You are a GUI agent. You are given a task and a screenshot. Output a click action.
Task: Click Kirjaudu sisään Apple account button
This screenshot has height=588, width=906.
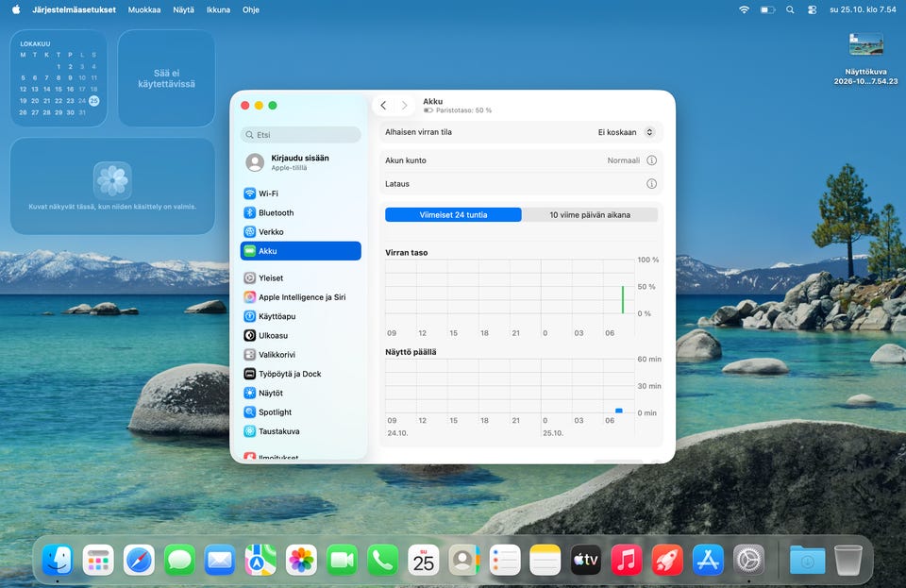point(300,162)
